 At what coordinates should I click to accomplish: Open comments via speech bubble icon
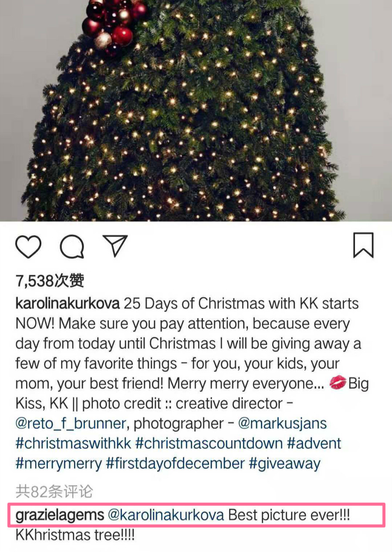coord(72,246)
